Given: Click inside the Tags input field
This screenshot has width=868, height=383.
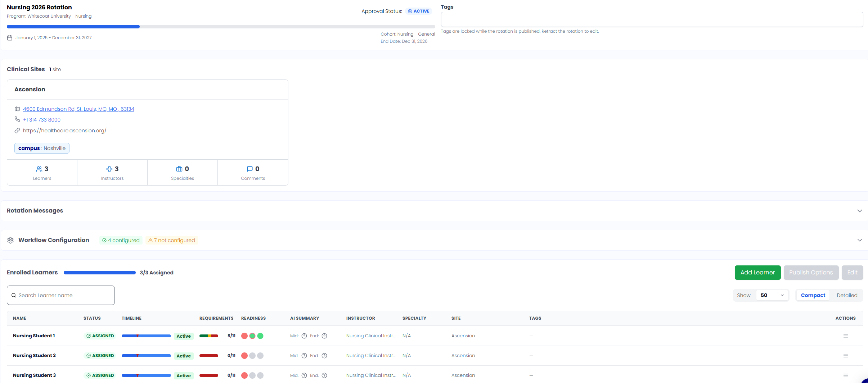Looking at the screenshot, I should [652, 19].
